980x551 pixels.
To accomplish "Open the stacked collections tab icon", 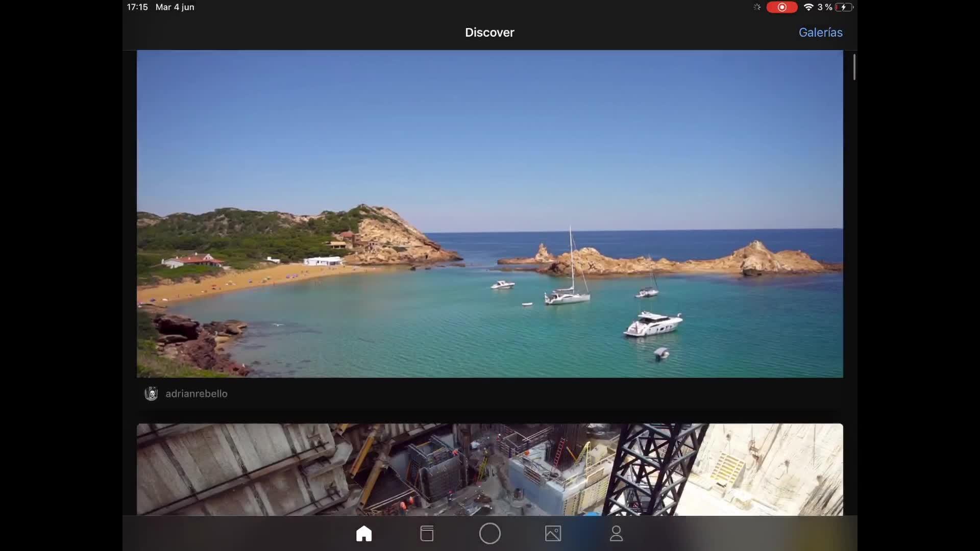I will (427, 534).
